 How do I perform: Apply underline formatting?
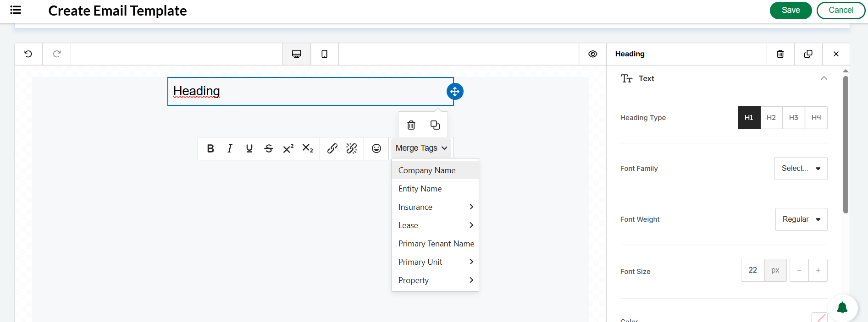pos(249,148)
